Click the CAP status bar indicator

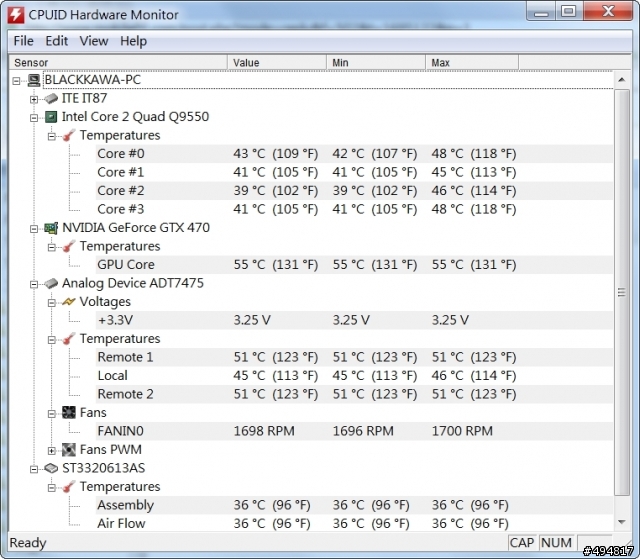[522, 543]
